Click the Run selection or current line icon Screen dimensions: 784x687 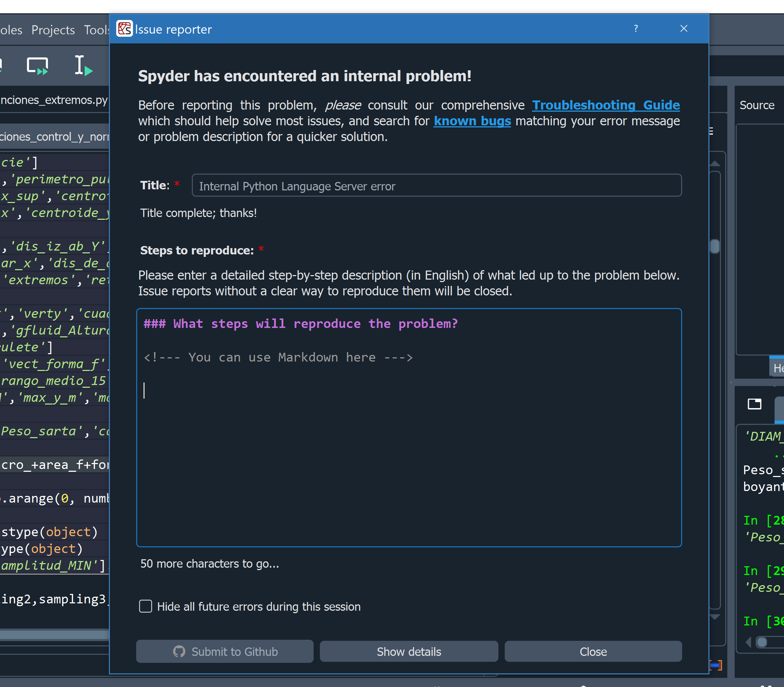tap(83, 65)
